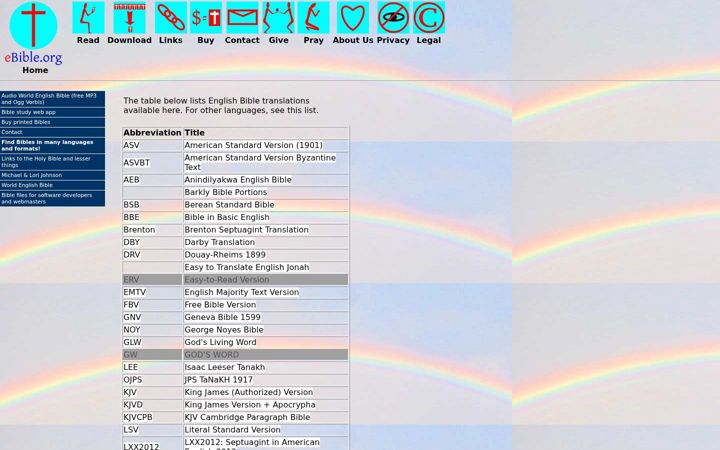720x450 pixels.
Task: Open JPS TaNaKH 1917
Action: [x=219, y=380]
